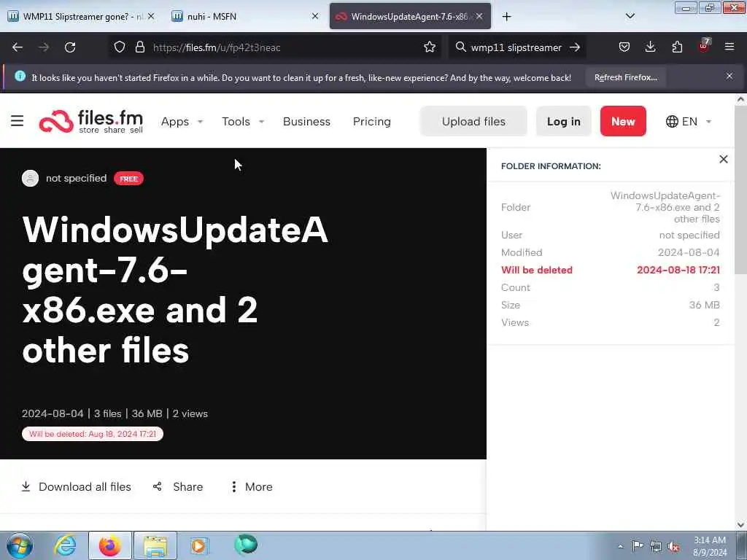This screenshot has height=560, width=747.
Task: Submit the search with the arrow icon
Action: click(575, 47)
